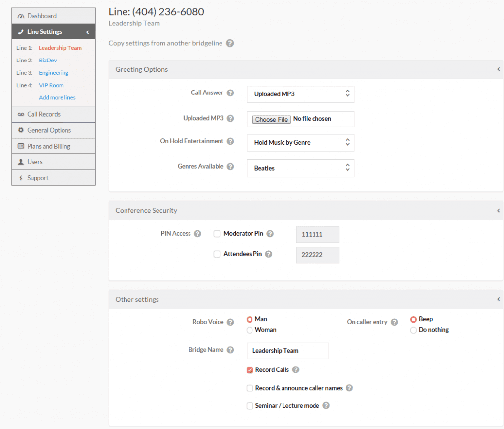This screenshot has height=429, width=504.
Task: Open help for Record & announce caller names
Action: pyautogui.click(x=349, y=388)
